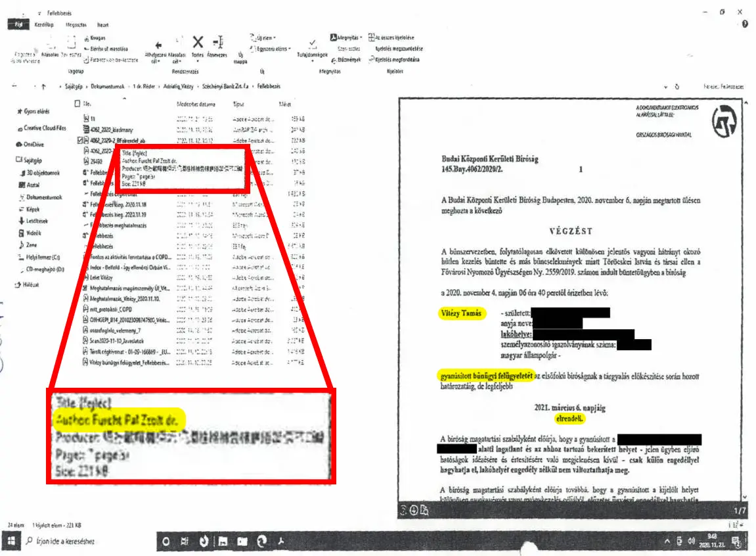
Task: Switch to the Nézet ribbon tab
Action: click(102, 24)
